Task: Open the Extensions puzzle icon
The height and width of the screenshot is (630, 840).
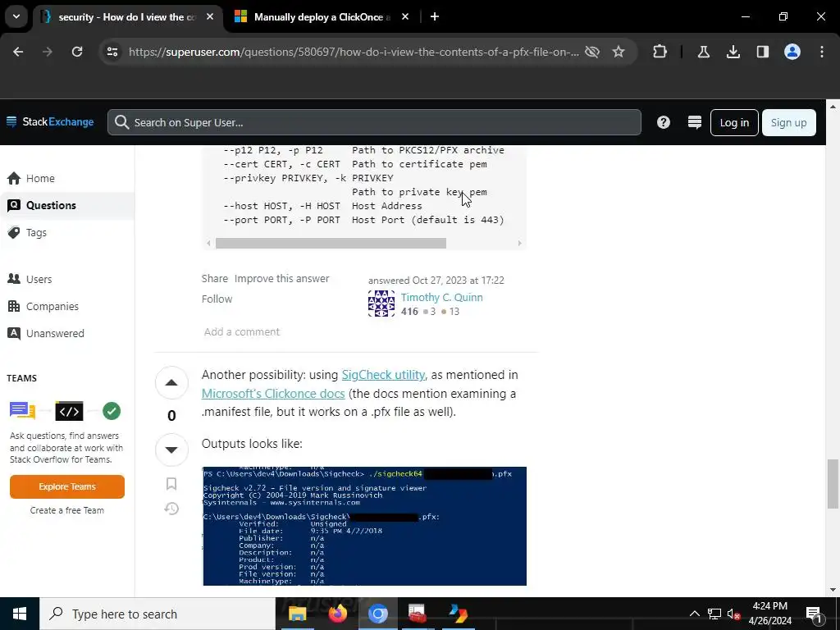Action: pyautogui.click(x=660, y=52)
